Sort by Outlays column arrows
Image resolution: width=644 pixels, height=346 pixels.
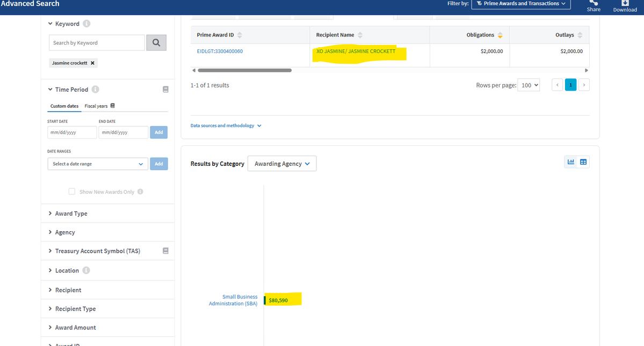point(580,35)
